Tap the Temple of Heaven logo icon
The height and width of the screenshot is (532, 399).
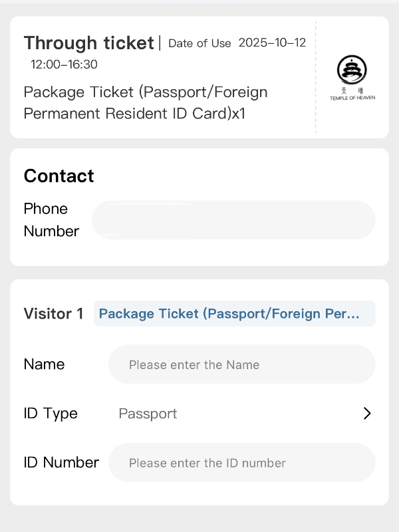[x=352, y=70]
